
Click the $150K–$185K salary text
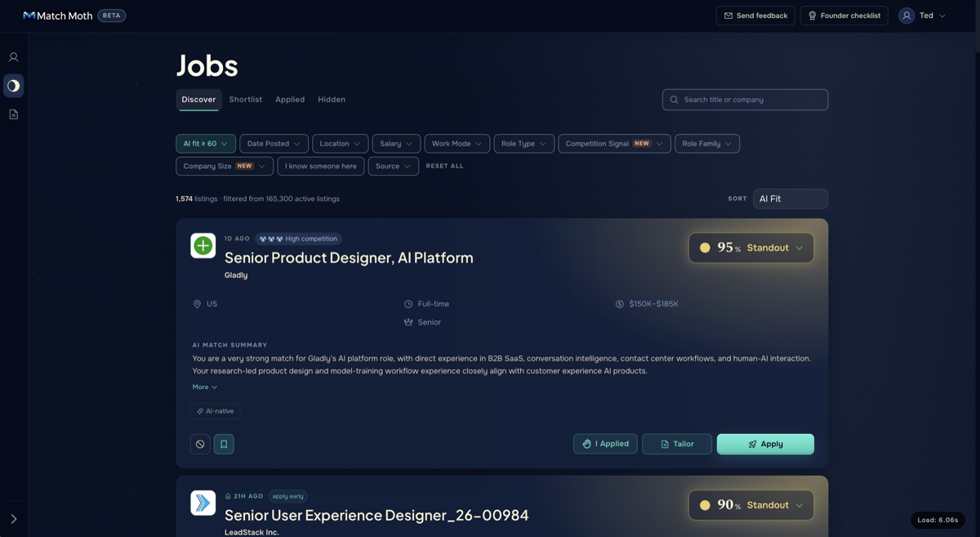[653, 304]
